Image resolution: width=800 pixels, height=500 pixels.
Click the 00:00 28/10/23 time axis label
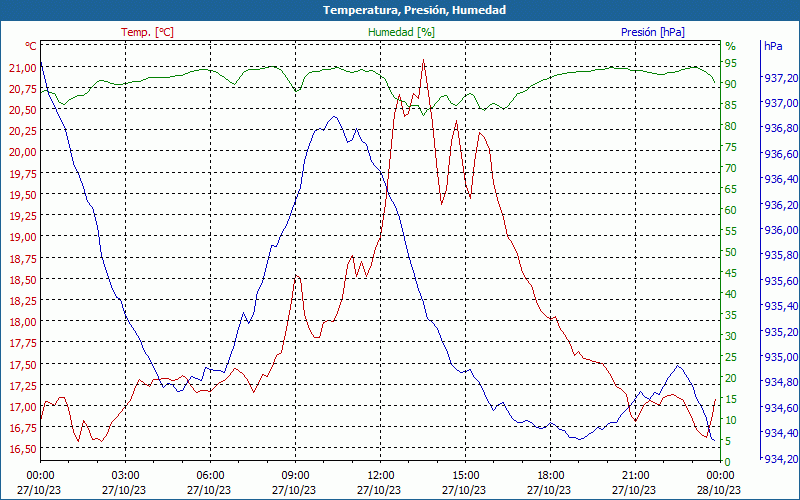tap(719, 483)
